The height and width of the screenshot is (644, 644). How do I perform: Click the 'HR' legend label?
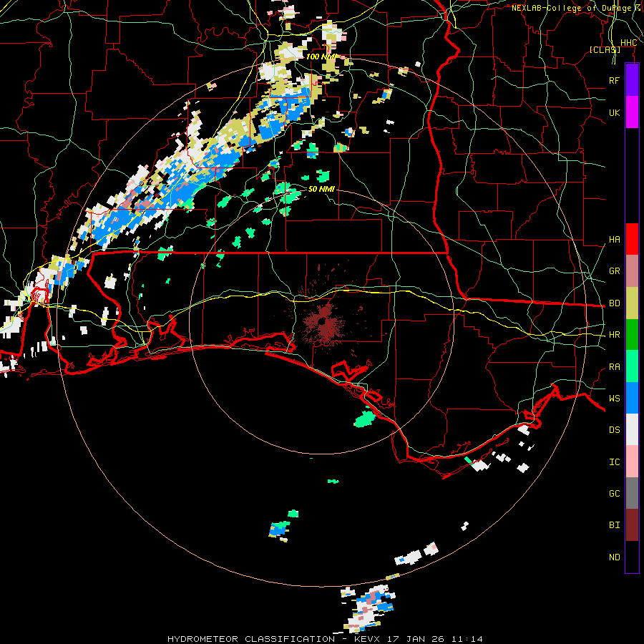pos(614,335)
